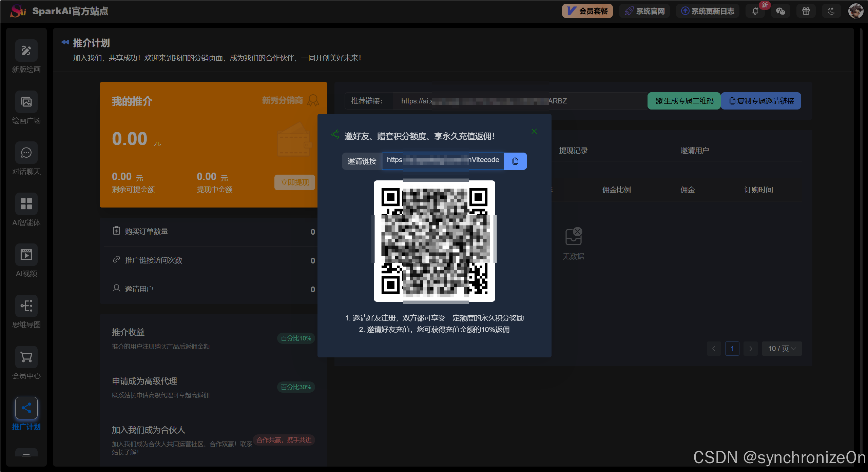The image size is (868, 472).
Task: Open the AI智能体 grid icon
Action: tap(26, 204)
